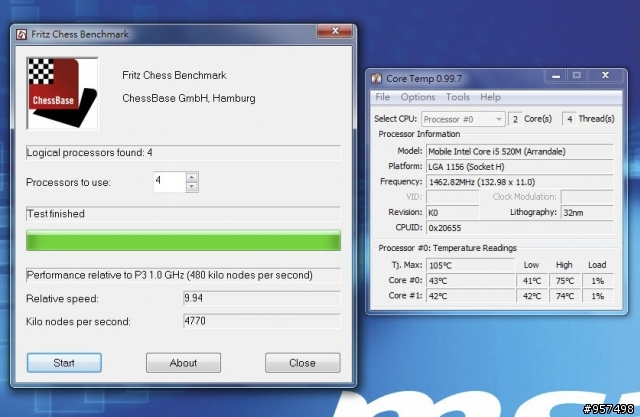Start the chess benchmark test
The width and height of the screenshot is (640, 417).
(x=64, y=363)
